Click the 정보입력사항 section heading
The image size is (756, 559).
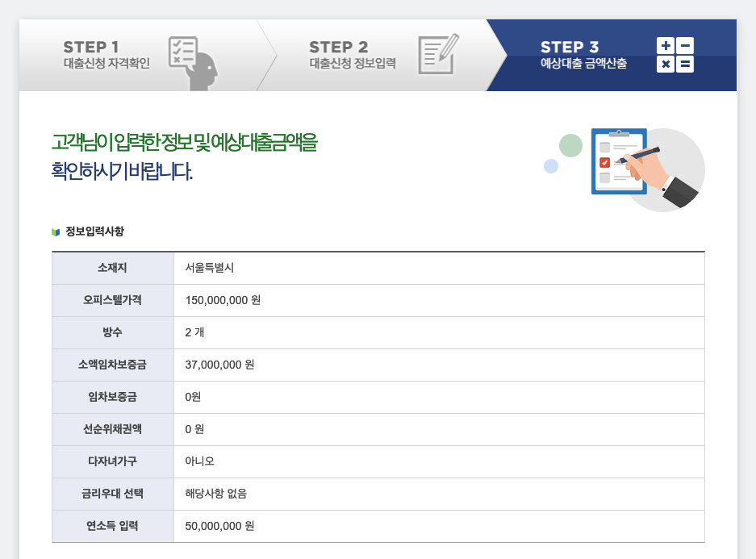(x=94, y=232)
